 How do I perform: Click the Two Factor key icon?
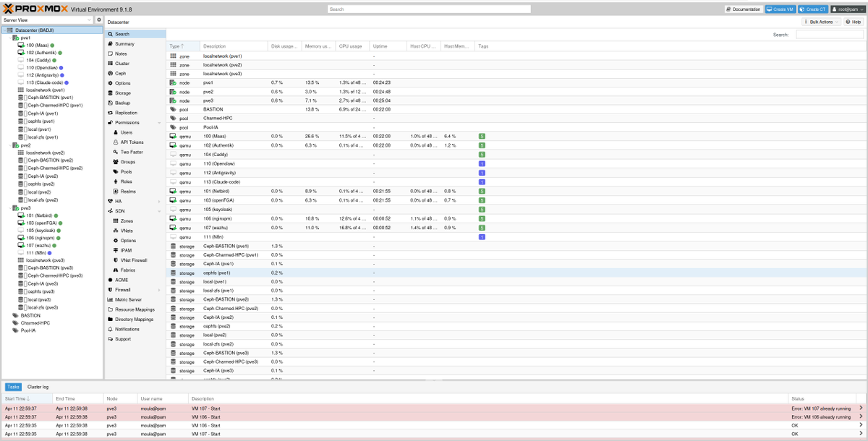(115, 152)
